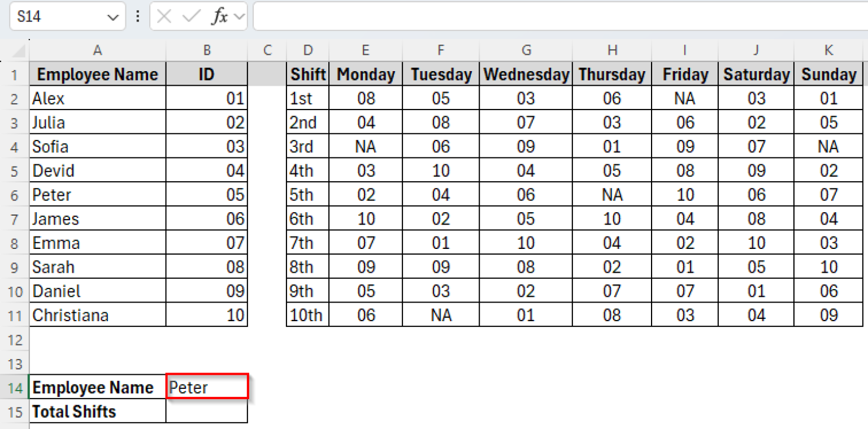The image size is (868, 429).
Task: Select the Shift header cell D1
Action: [x=307, y=74]
